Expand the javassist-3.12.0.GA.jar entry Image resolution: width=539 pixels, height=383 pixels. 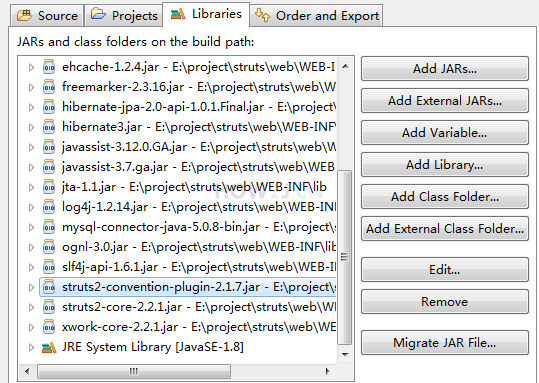pos(31,147)
